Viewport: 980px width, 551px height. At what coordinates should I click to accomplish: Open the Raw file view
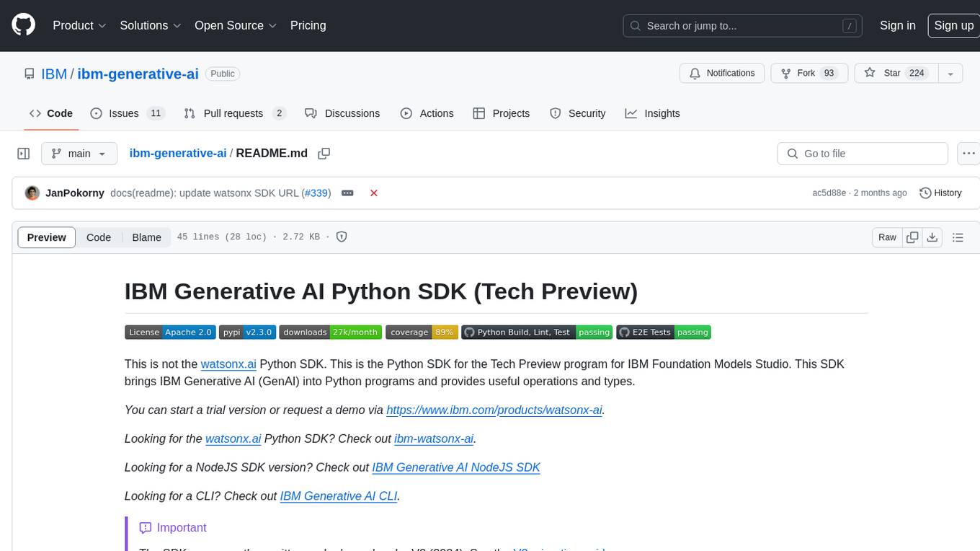pos(887,237)
